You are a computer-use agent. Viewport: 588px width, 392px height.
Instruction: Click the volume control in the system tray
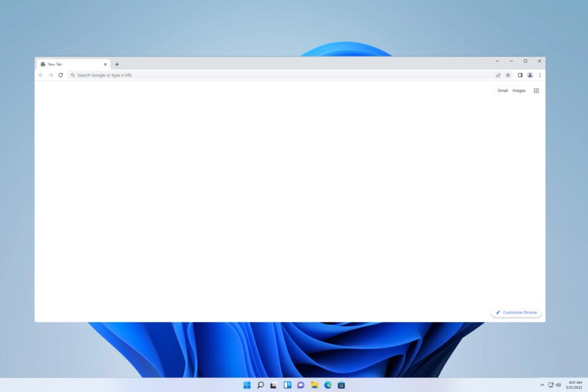pos(557,385)
